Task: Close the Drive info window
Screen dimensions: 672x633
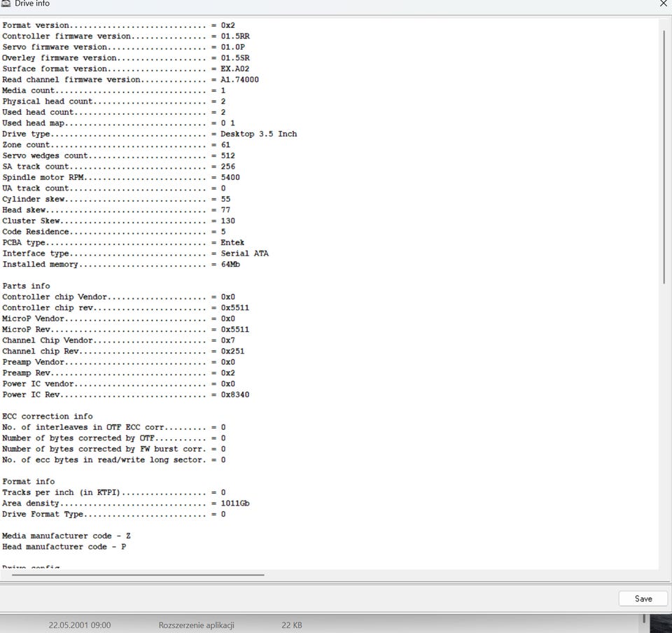Action: coord(664,4)
